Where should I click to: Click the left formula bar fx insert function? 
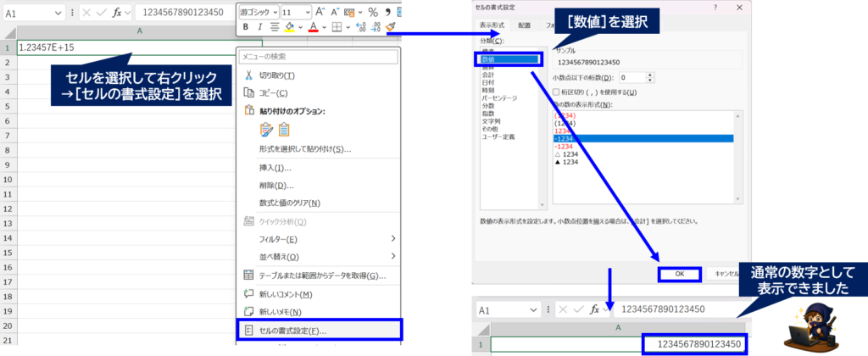click(x=117, y=13)
